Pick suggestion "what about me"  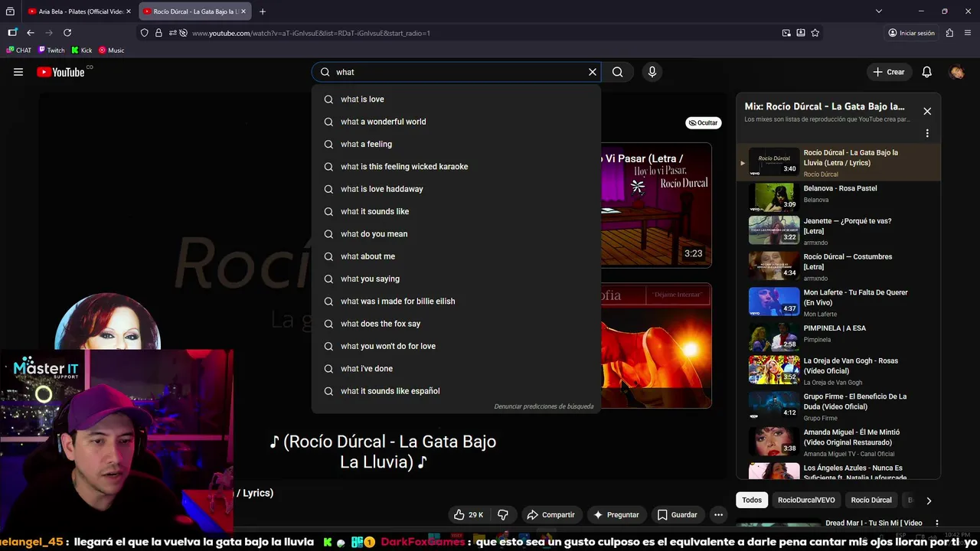(456, 256)
